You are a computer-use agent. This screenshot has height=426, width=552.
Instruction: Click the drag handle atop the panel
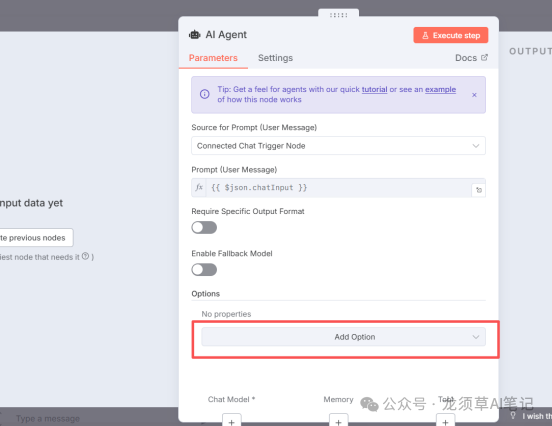click(x=338, y=15)
